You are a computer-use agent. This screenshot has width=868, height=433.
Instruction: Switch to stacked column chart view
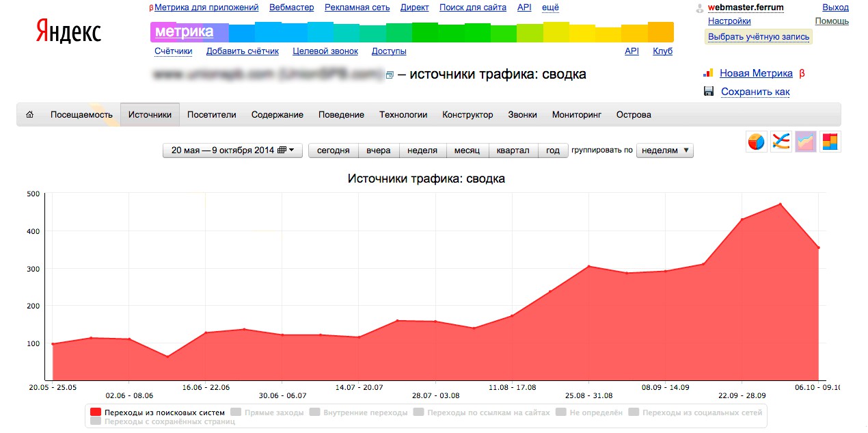click(830, 142)
